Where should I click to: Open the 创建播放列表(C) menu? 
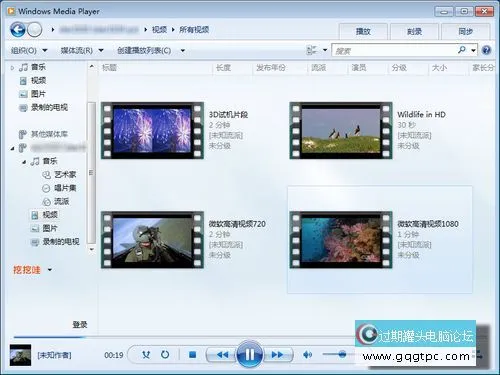(x=144, y=51)
